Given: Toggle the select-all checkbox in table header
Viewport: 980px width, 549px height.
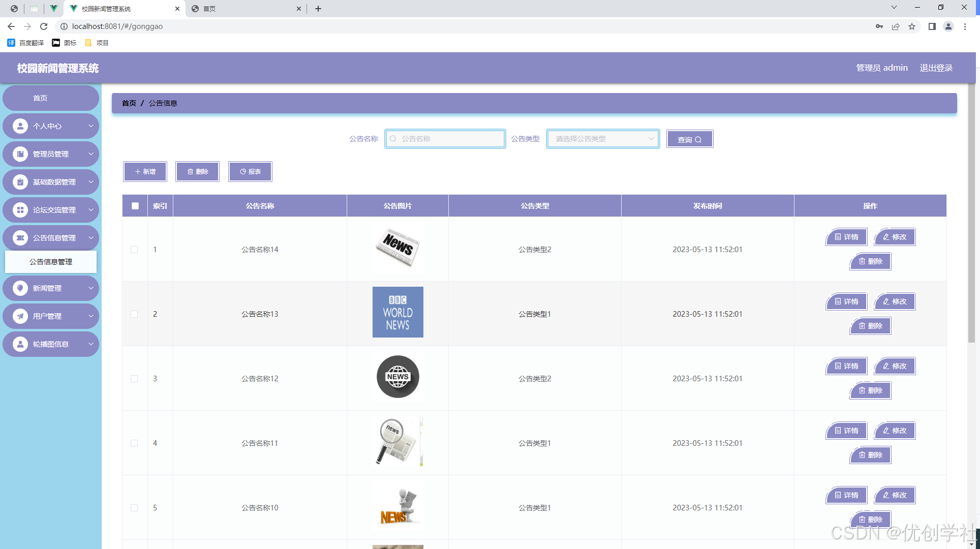Looking at the screenshot, I should click(135, 206).
